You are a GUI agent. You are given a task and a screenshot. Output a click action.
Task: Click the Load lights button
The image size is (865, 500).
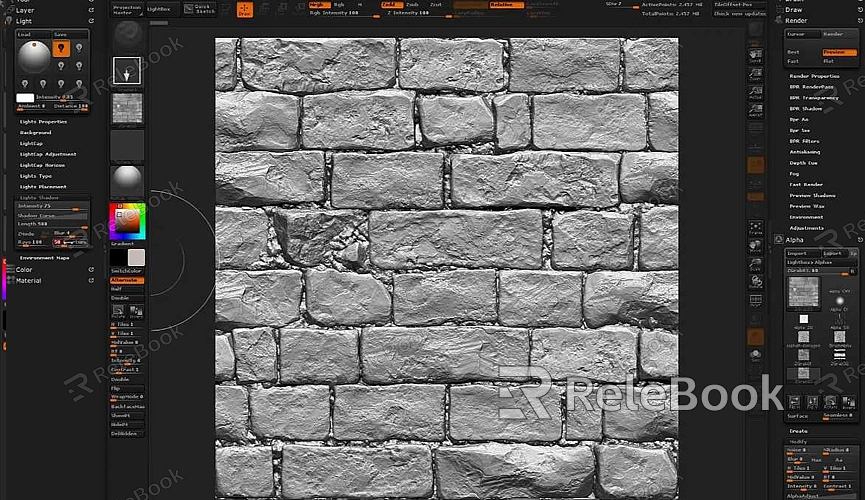[33, 34]
